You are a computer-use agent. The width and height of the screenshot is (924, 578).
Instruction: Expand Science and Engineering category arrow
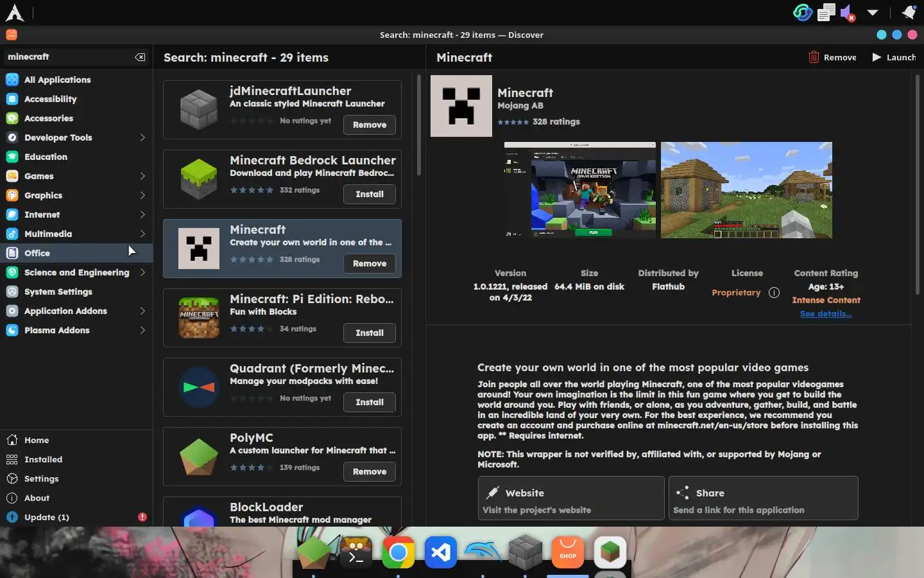coord(142,272)
